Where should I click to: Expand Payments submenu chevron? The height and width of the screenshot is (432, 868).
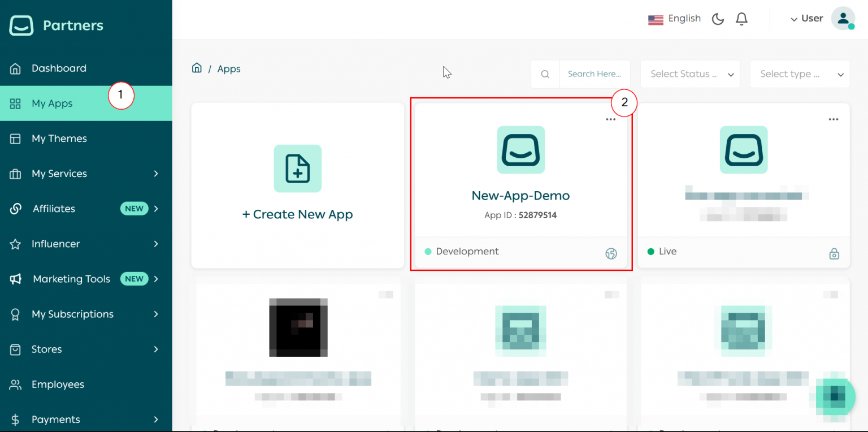(x=156, y=420)
